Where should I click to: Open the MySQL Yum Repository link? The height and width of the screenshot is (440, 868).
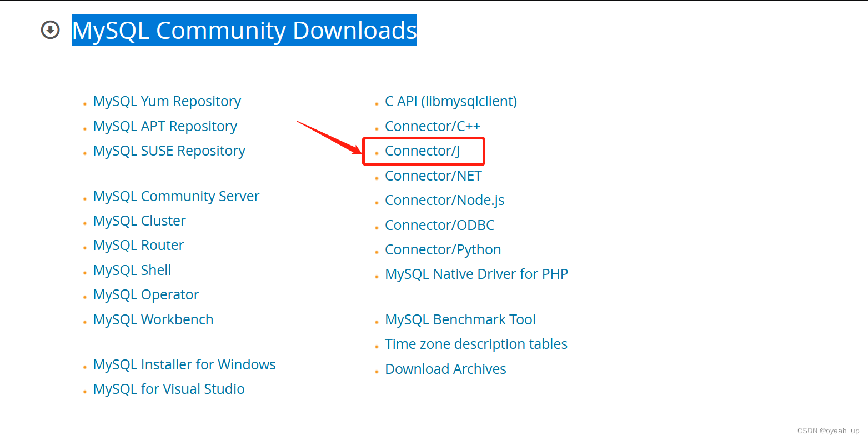(x=167, y=102)
